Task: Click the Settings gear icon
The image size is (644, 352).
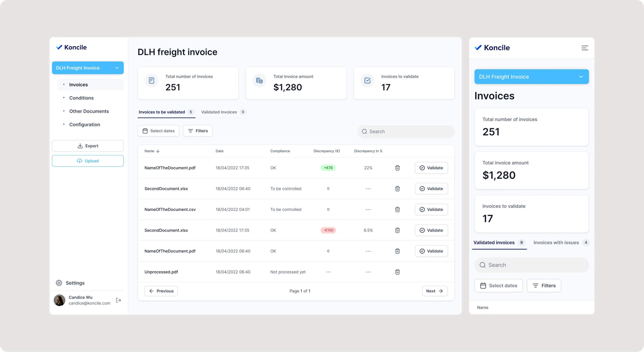Action: 59,283
